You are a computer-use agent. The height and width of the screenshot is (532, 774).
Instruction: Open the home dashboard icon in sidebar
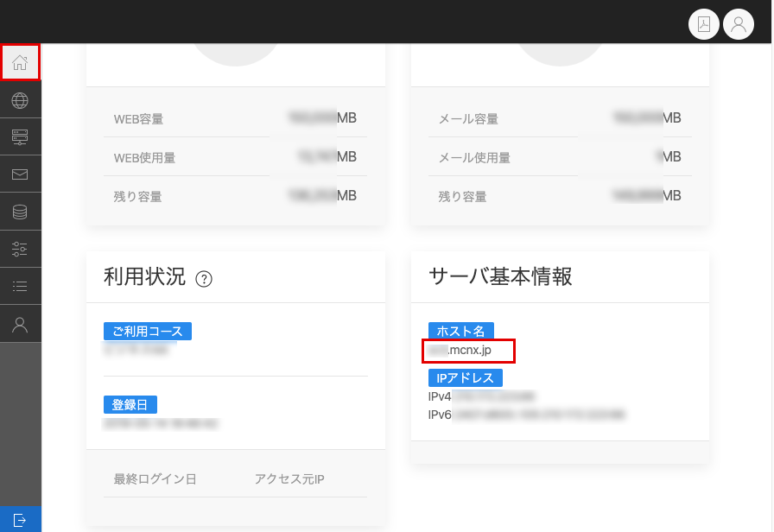(20, 63)
